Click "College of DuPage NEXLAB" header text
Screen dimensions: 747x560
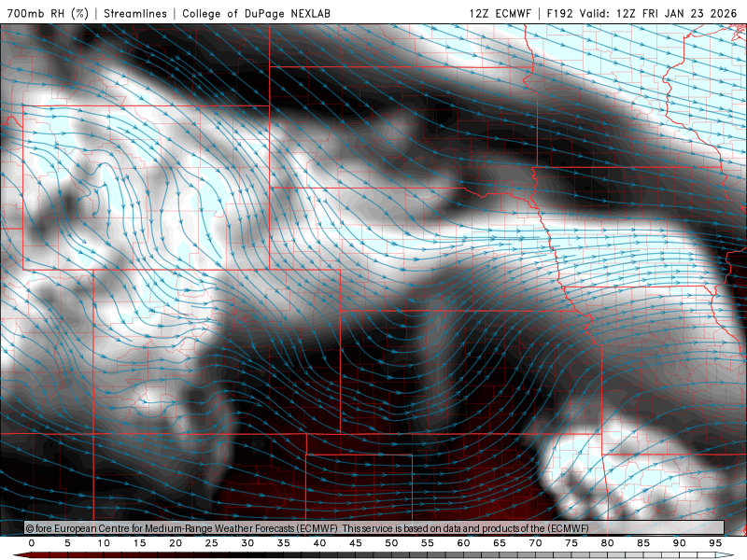point(256,13)
